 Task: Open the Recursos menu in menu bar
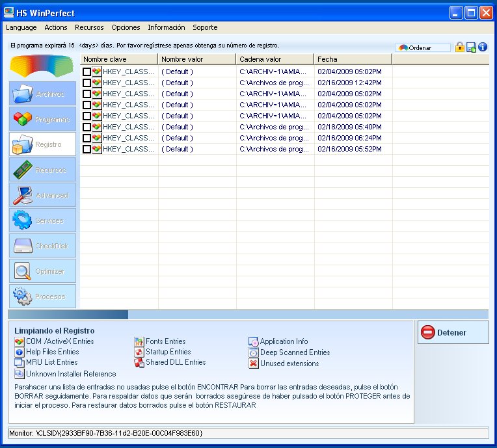pos(89,27)
